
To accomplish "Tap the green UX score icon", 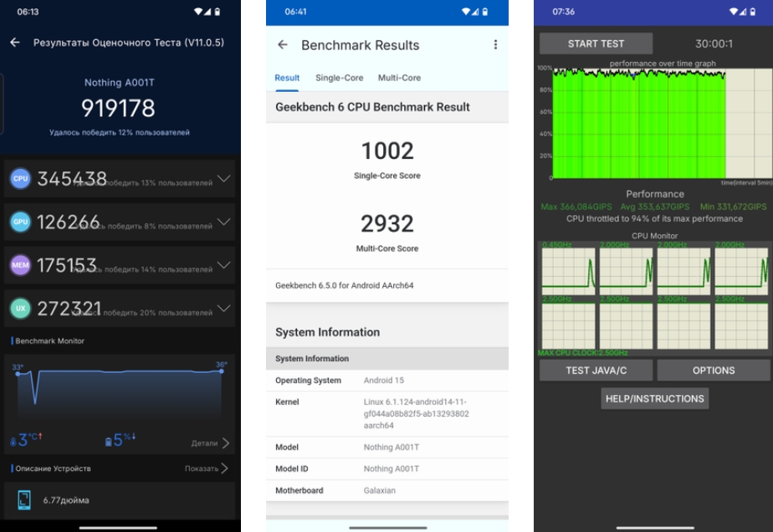I will coord(20,309).
